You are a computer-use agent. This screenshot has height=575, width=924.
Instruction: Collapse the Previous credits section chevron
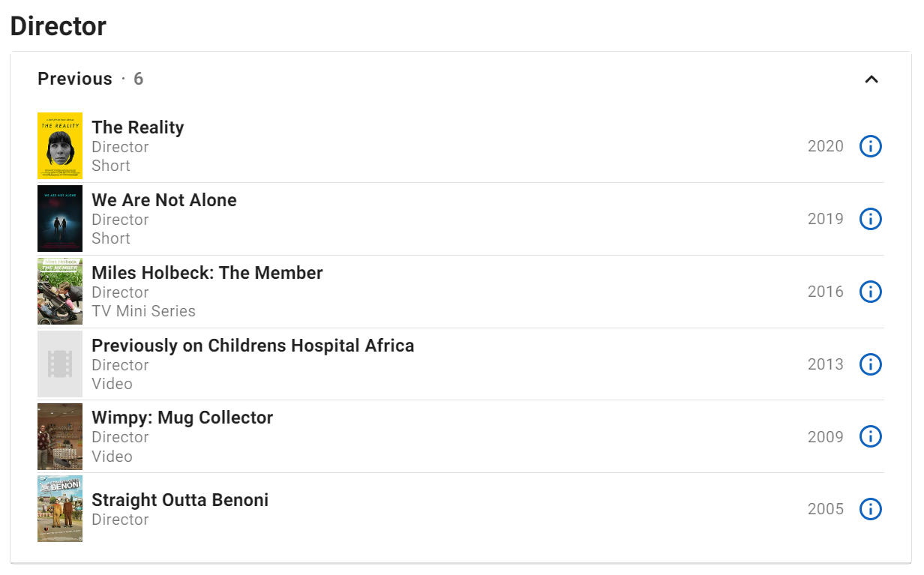coord(871,79)
